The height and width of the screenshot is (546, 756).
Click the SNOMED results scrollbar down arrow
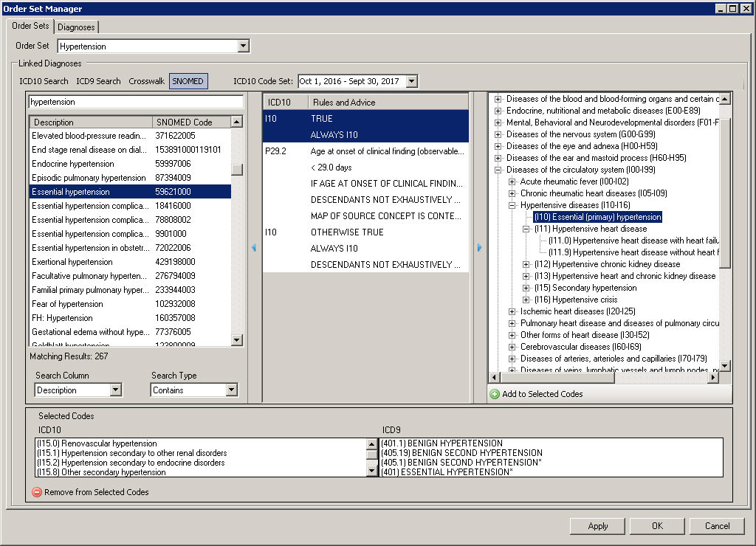click(x=237, y=339)
